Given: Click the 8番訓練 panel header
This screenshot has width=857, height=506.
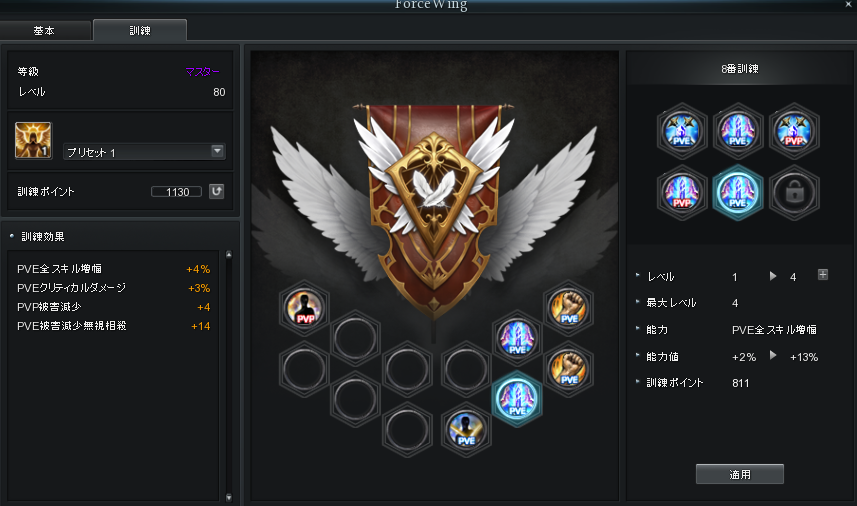Looking at the screenshot, I should tap(739, 69).
